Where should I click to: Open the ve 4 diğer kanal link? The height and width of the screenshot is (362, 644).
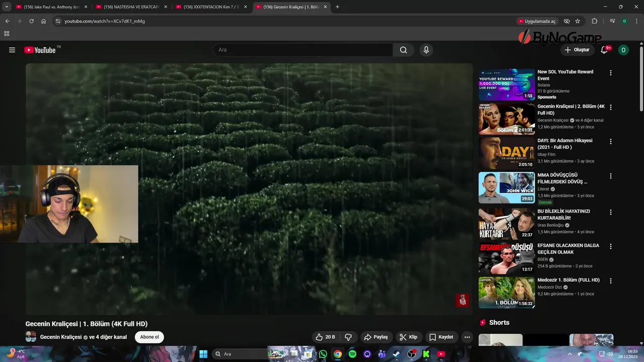click(108, 337)
